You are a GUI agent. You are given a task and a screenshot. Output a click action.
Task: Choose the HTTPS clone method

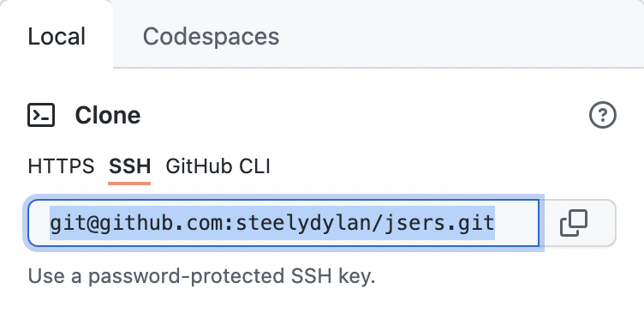pos(61,167)
